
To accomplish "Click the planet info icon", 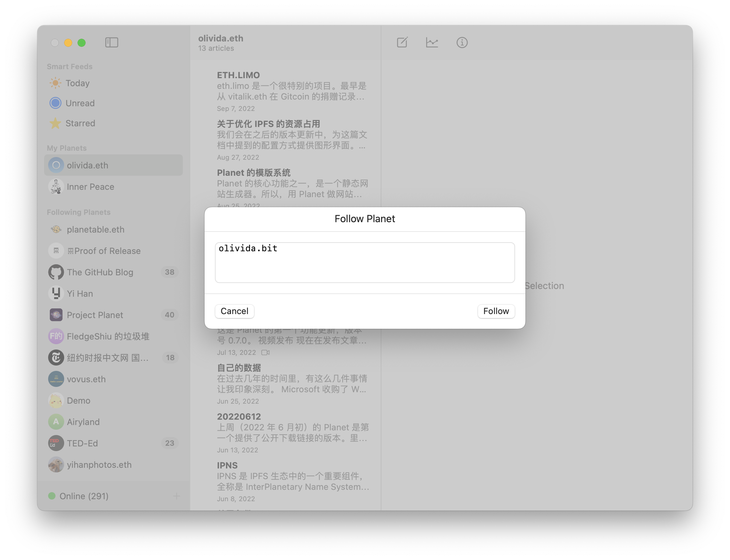I will tap(462, 42).
